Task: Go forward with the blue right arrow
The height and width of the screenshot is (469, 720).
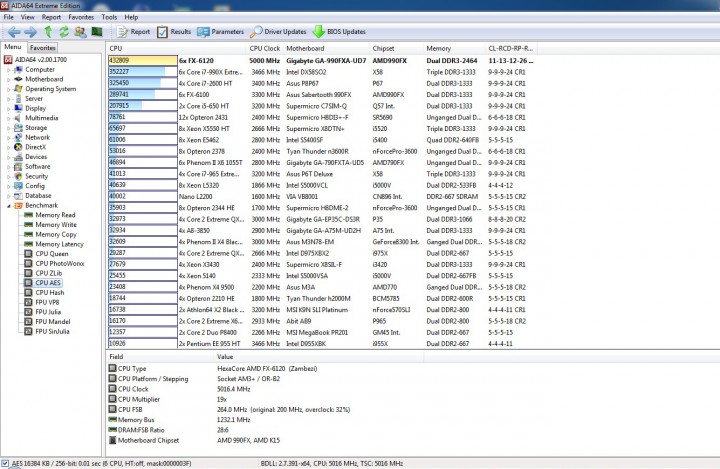Action: coord(30,32)
